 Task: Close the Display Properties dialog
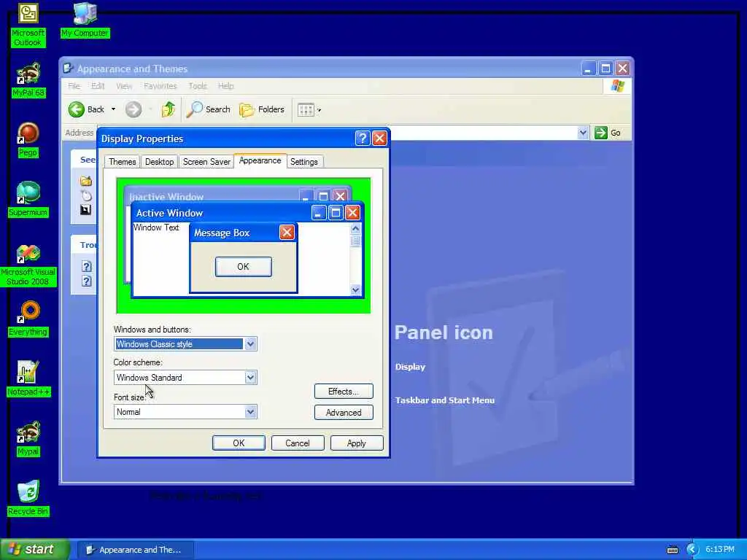[x=379, y=139]
